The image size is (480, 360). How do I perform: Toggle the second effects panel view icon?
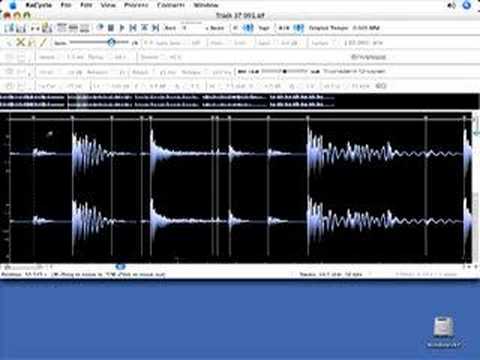tap(73, 28)
